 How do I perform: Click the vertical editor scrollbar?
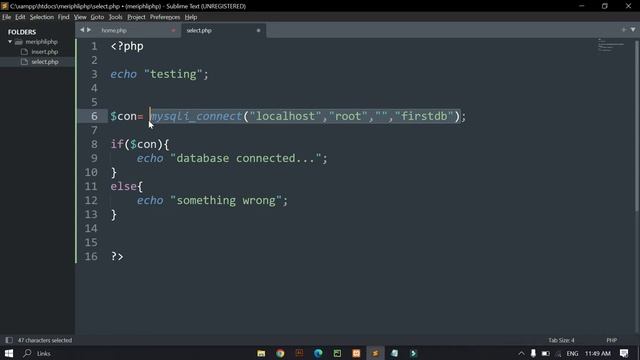click(637, 127)
